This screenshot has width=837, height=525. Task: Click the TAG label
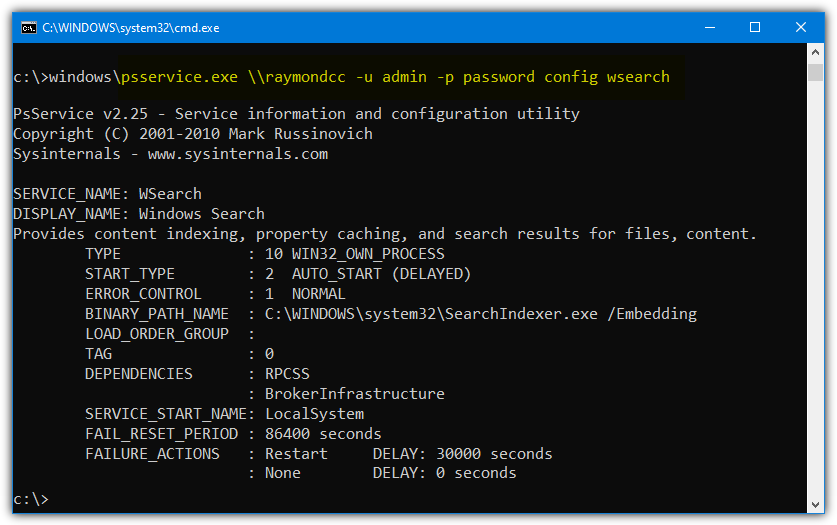point(99,354)
